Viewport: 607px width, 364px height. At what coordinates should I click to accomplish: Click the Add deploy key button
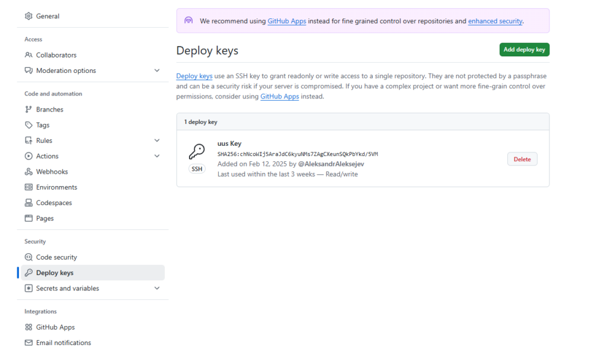[524, 50]
